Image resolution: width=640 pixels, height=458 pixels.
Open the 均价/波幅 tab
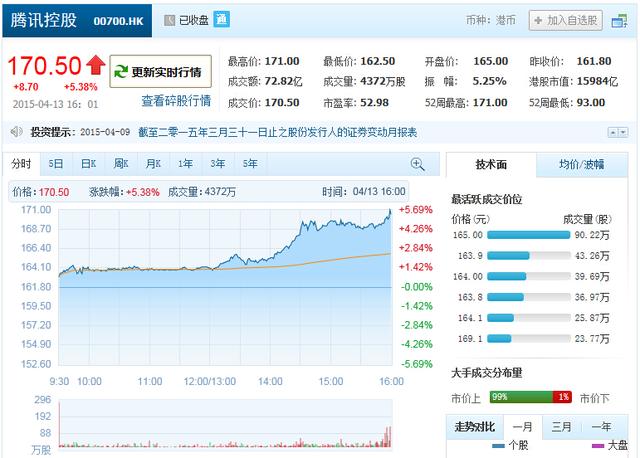(x=581, y=165)
